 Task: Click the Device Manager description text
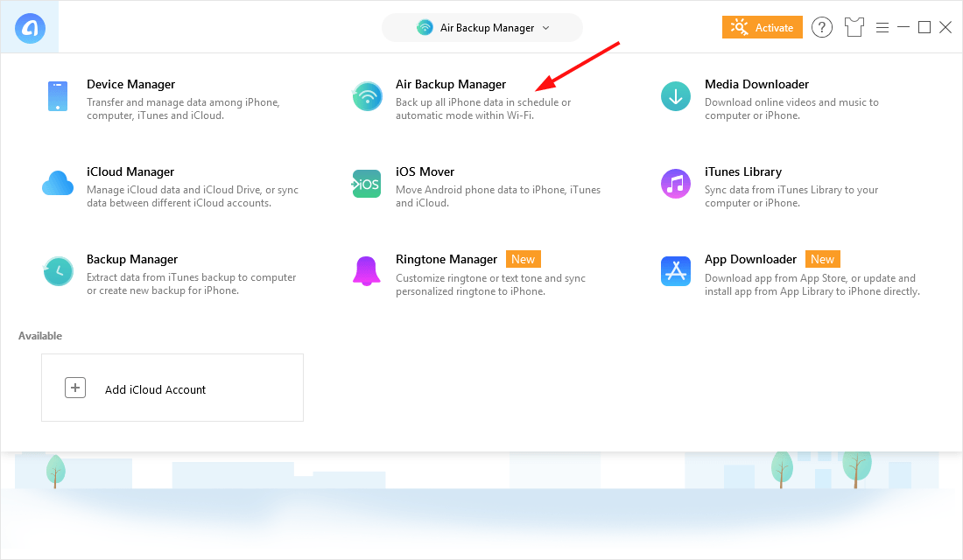coord(183,108)
